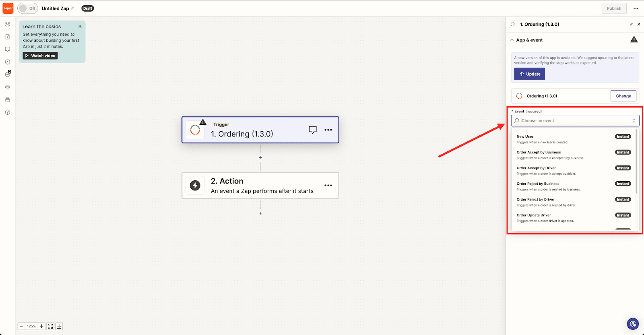Screen dimensions: 644x335
Task: Toggle the Zap Off switch on
Action: coord(27,8)
